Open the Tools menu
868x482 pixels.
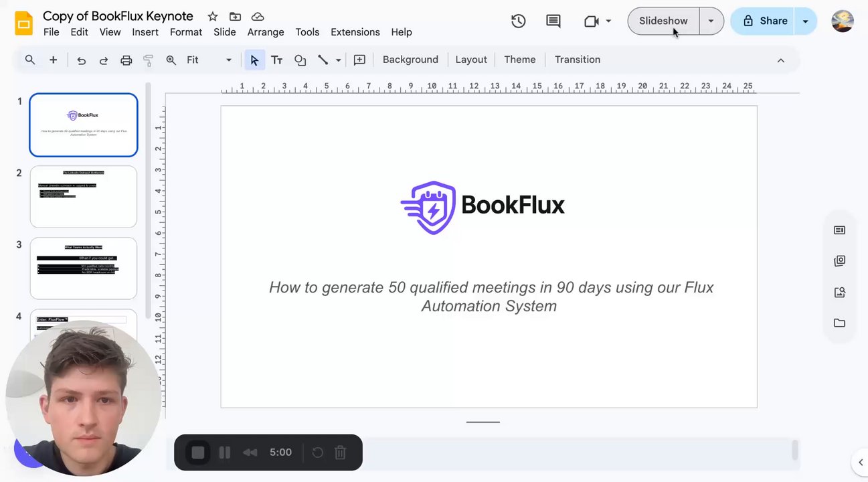[307, 32]
